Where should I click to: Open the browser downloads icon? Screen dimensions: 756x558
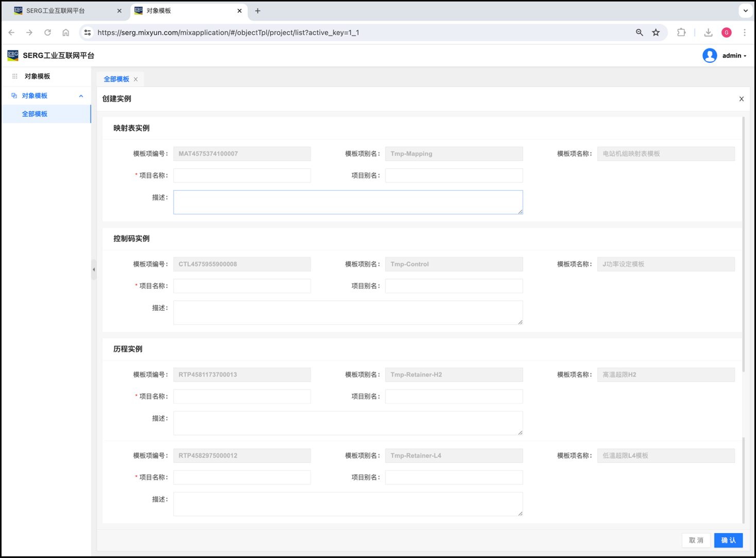[x=708, y=32]
